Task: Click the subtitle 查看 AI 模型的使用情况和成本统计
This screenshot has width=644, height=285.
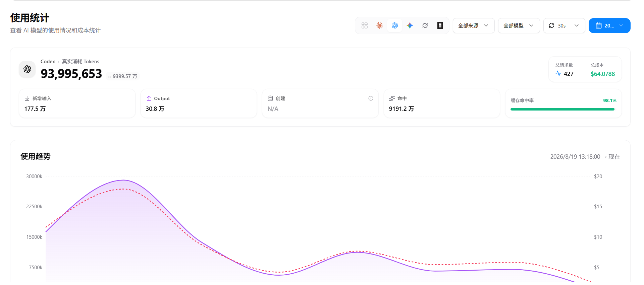Action: pos(55,30)
